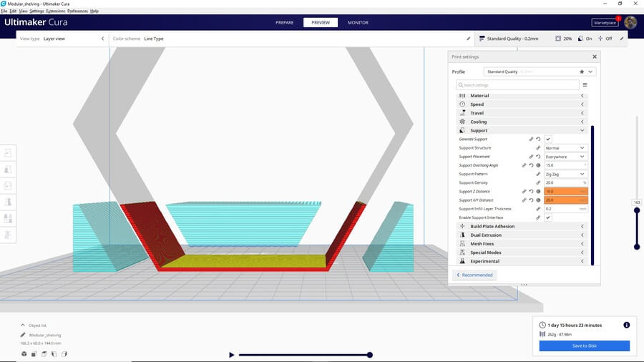
Task: Open the Support Placement dropdown
Action: tap(565, 157)
